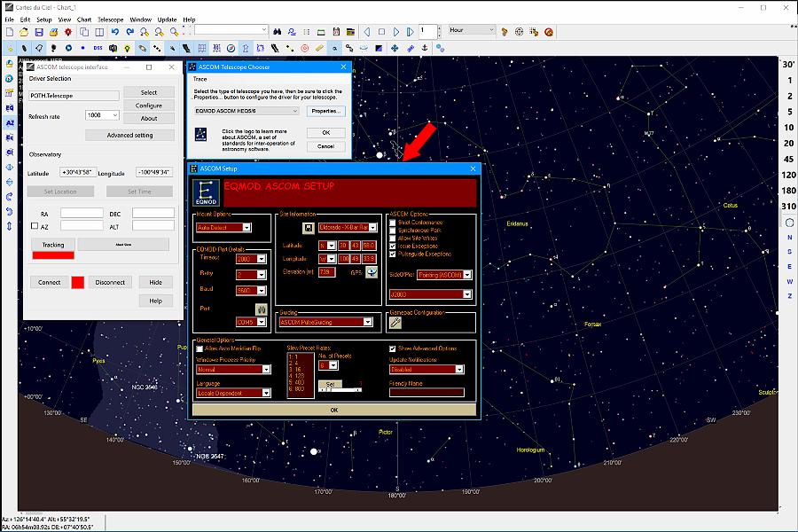Switch to equatorial coordinates with EQ icon
The height and width of the screenshot is (532, 798).
[x=10, y=108]
